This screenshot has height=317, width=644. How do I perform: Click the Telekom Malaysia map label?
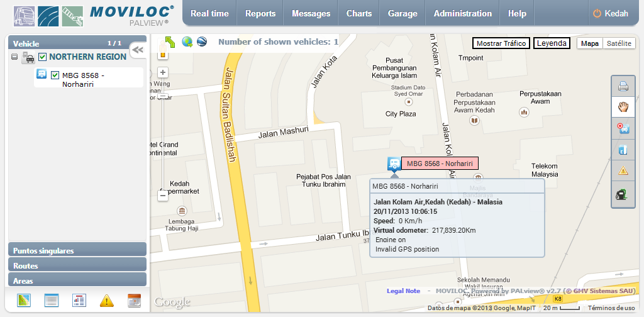coord(545,170)
